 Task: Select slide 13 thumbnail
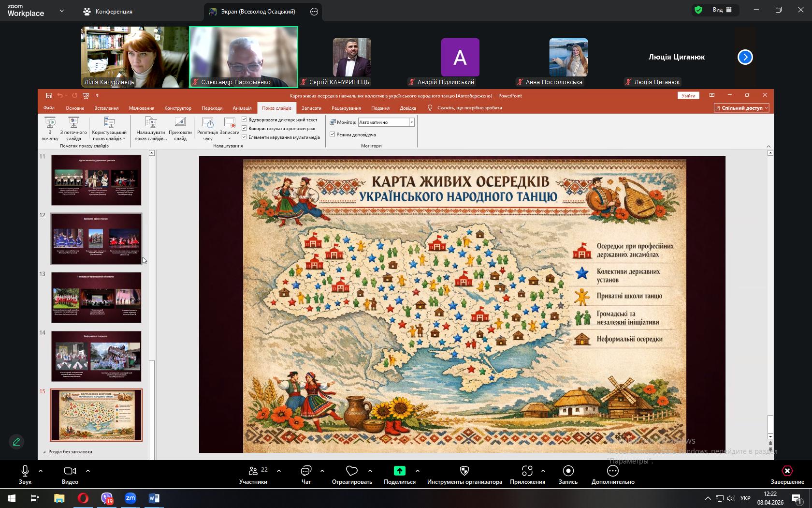click(x=96, y=297)
